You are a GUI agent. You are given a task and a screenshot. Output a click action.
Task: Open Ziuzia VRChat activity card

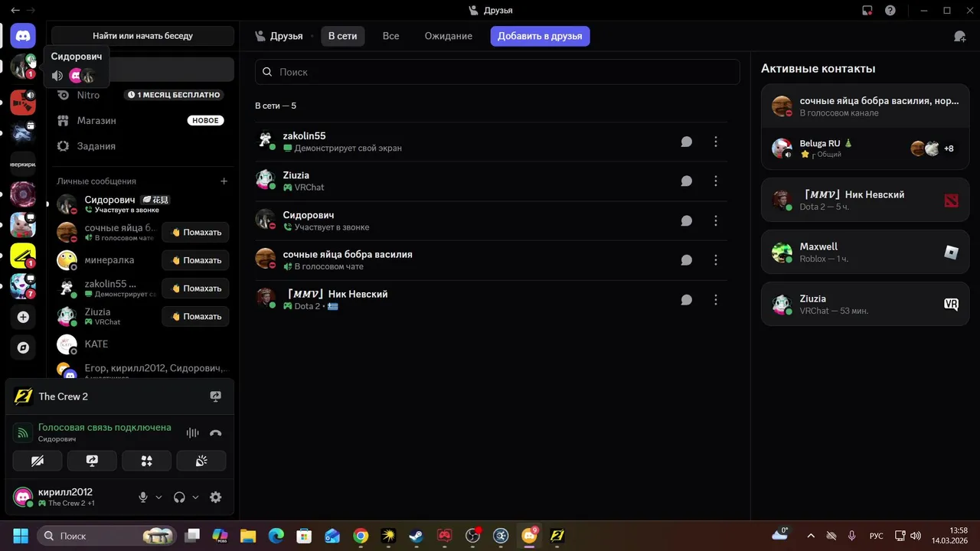tap(865, 305)
